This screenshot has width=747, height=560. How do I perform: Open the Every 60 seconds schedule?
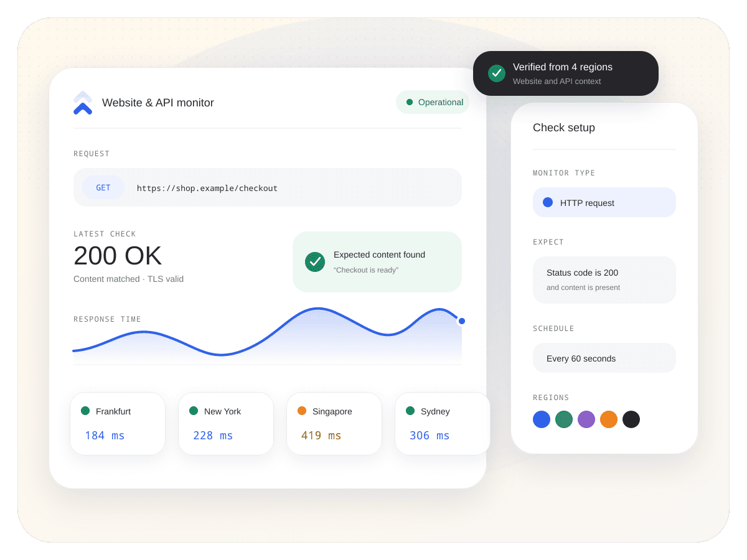604,358
